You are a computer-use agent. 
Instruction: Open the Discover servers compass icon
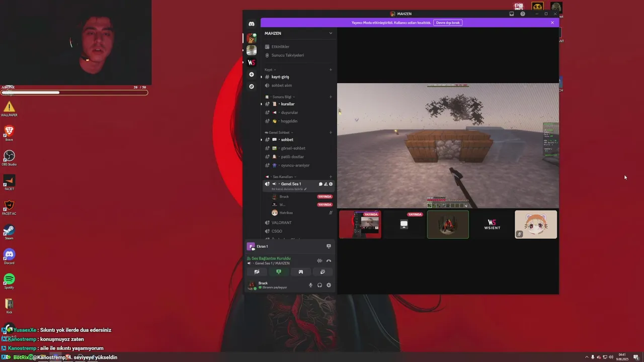(x=252, y=86)
